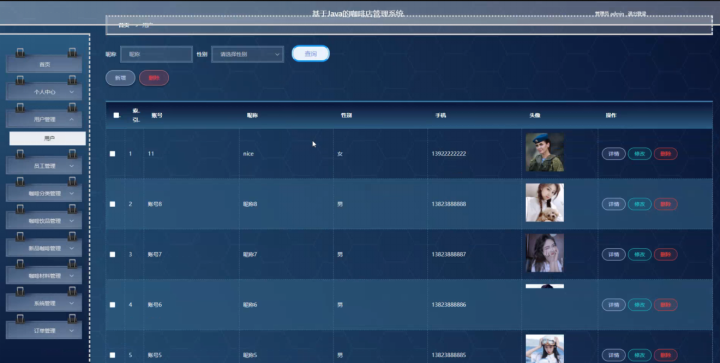Click 删除 for 账号6 row

point(665,305)
